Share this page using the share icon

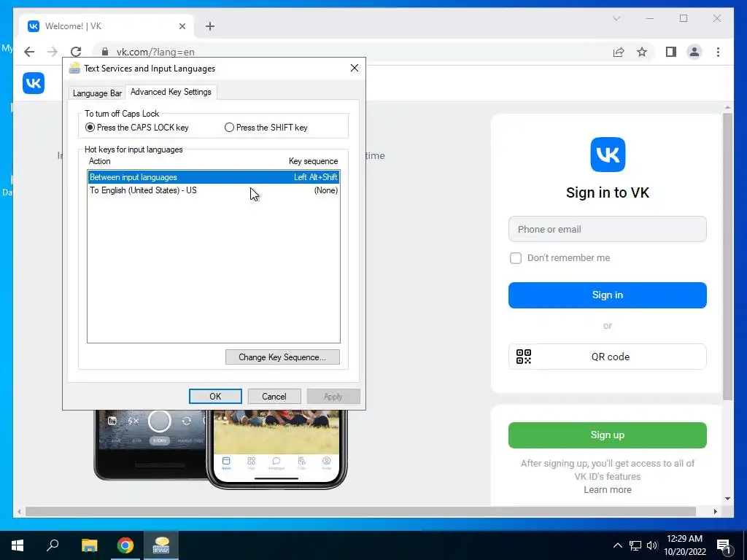619,52
